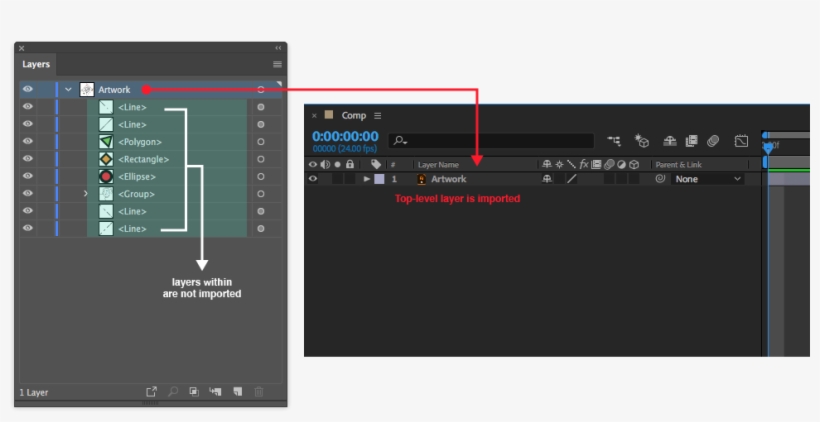Click the blue current-time indicator playhead
This screenshot has height=422, width=820.
(768, 149)
